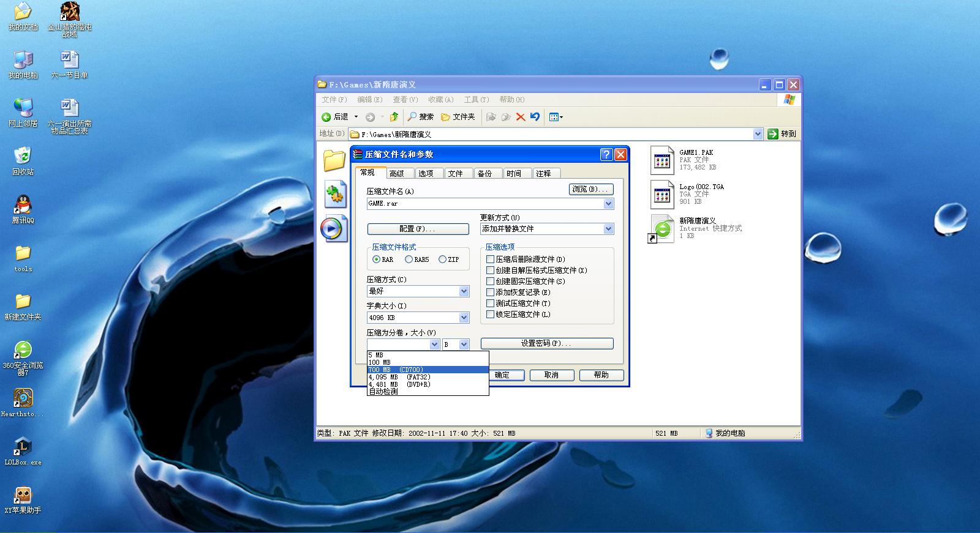Switch to the 高级 tab

click(397, 173)
